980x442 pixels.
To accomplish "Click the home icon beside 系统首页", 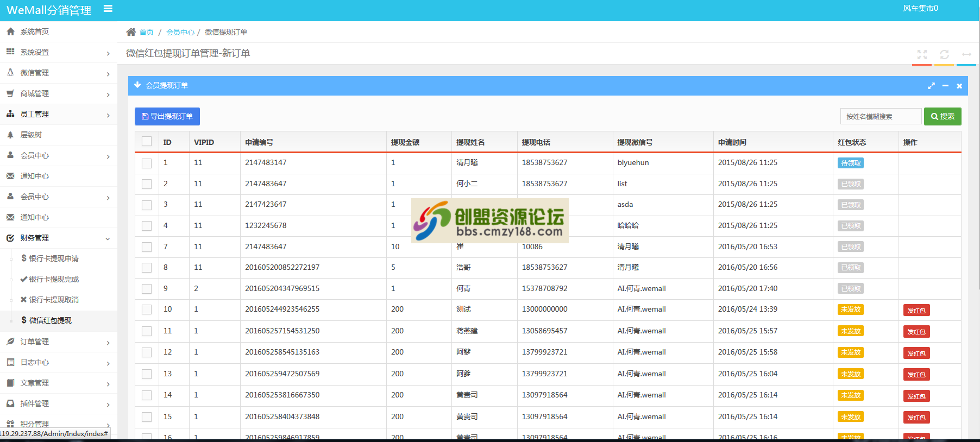I will tap(10, 31).
